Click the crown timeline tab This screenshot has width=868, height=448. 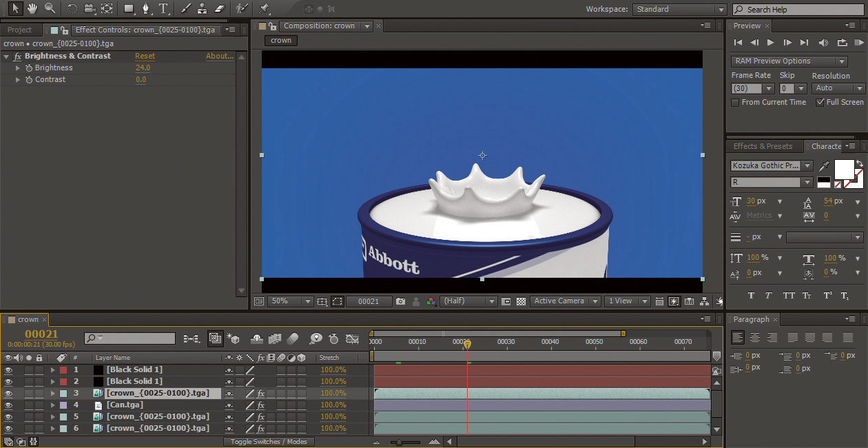click(x=28, y=320)
